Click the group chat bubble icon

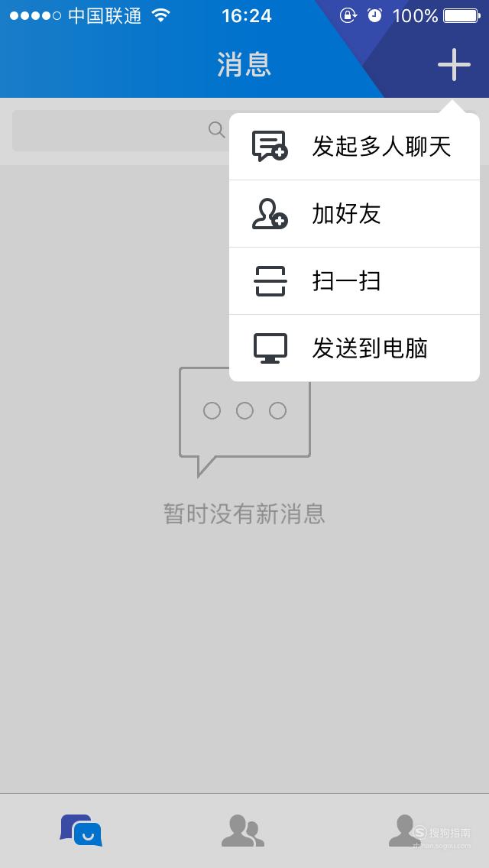pyautogui.click(x=270, y=146)
